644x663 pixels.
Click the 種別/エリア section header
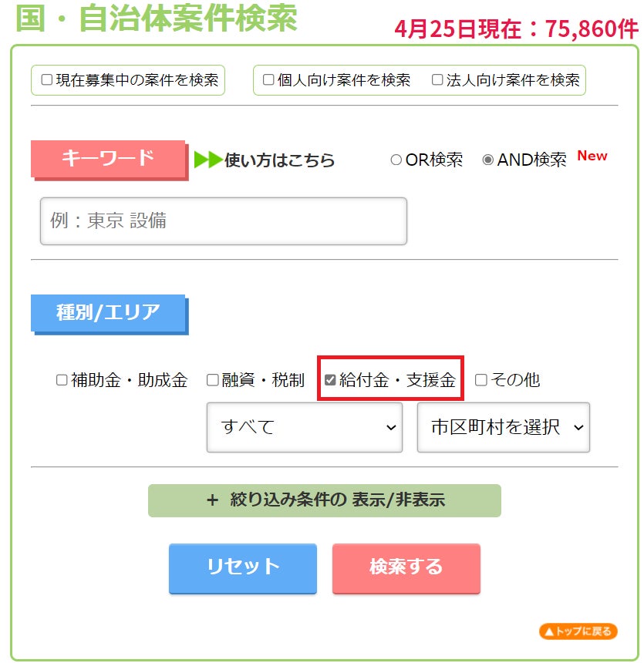pyautogui.click(x=108, y=313)
